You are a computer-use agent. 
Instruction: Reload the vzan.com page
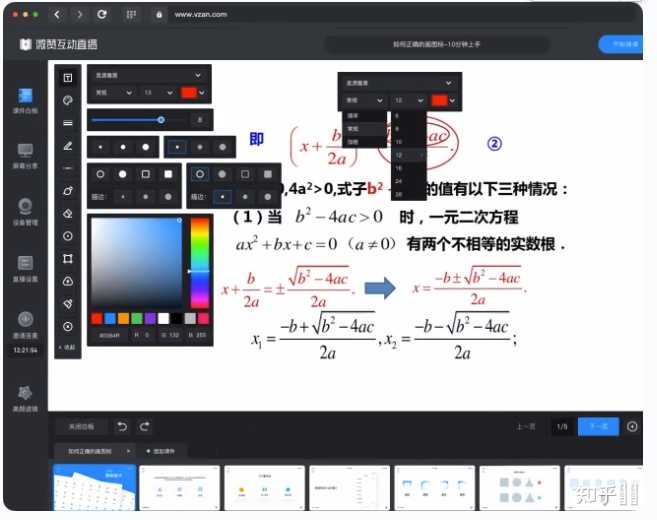click(101, 15)
